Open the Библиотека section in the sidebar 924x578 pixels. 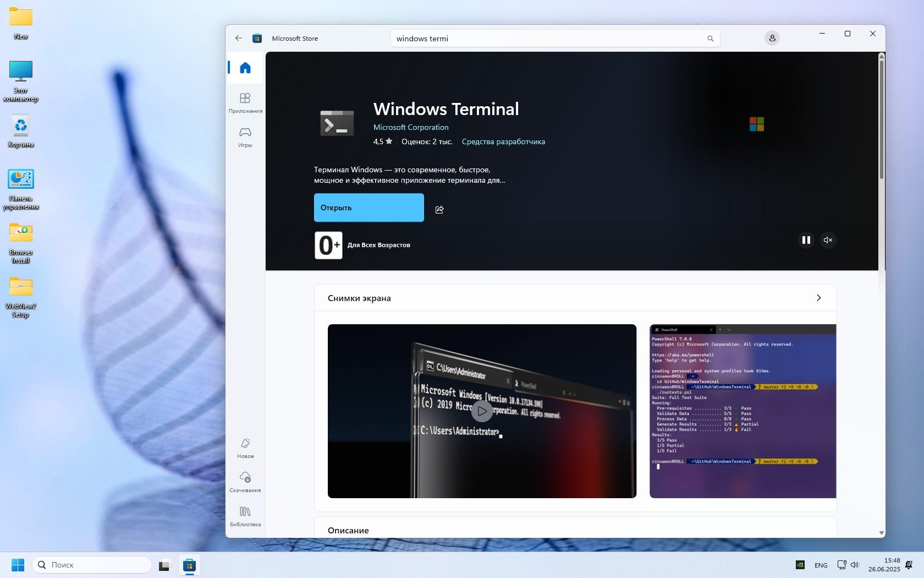tap(245, 516)
